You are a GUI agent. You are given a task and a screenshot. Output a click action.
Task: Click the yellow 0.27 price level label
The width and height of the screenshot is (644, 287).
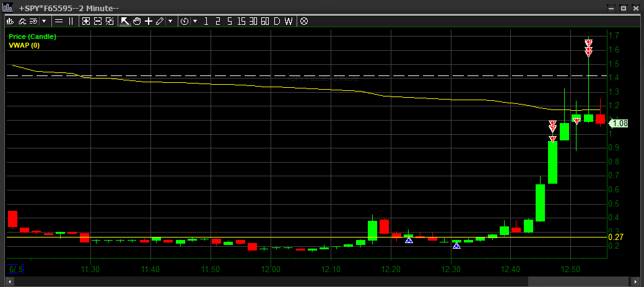(x=615, y=237)
